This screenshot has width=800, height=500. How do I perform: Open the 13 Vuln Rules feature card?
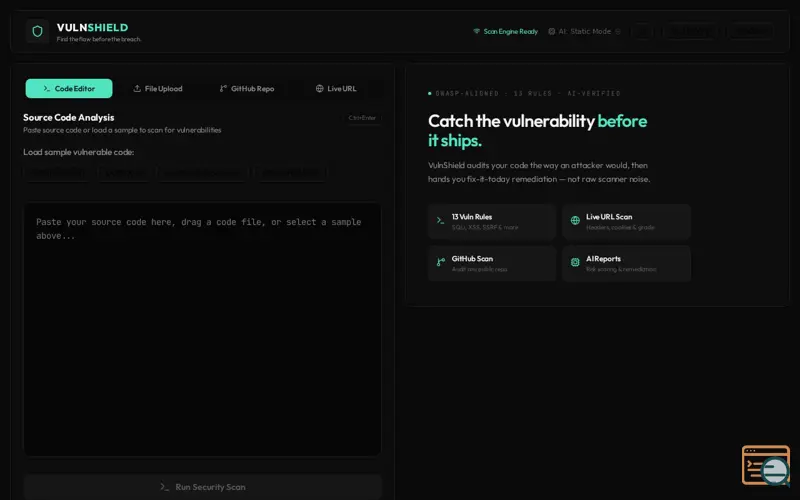pyautogui.click(x=492, y=221)
